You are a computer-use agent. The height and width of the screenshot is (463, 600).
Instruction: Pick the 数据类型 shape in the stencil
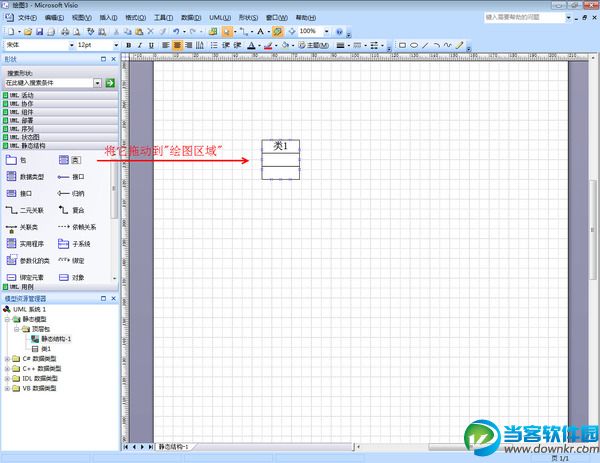coord(25,176)
